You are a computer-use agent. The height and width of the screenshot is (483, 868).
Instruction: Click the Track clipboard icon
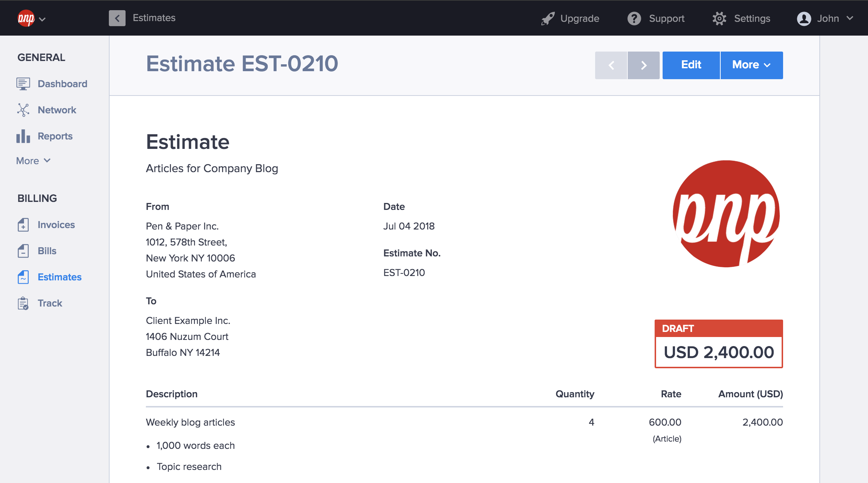(x=23, y=303)
